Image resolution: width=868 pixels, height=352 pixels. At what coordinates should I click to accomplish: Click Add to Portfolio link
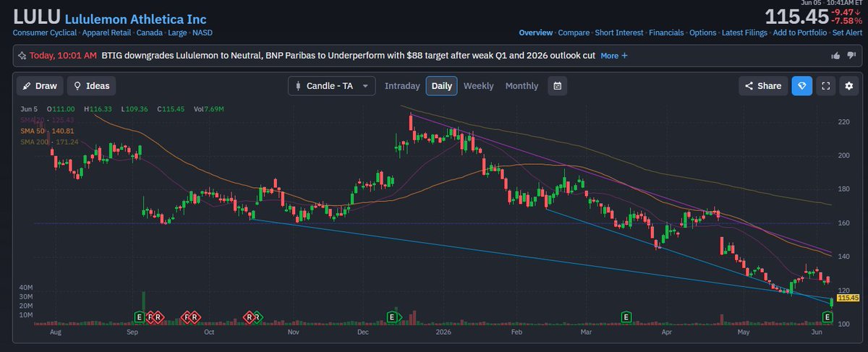[800, 33]
